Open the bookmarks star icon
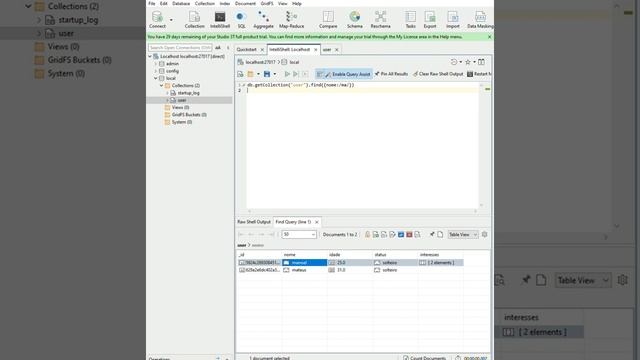The height and width of the screenshot is (360, 640). tap(468, 62)
